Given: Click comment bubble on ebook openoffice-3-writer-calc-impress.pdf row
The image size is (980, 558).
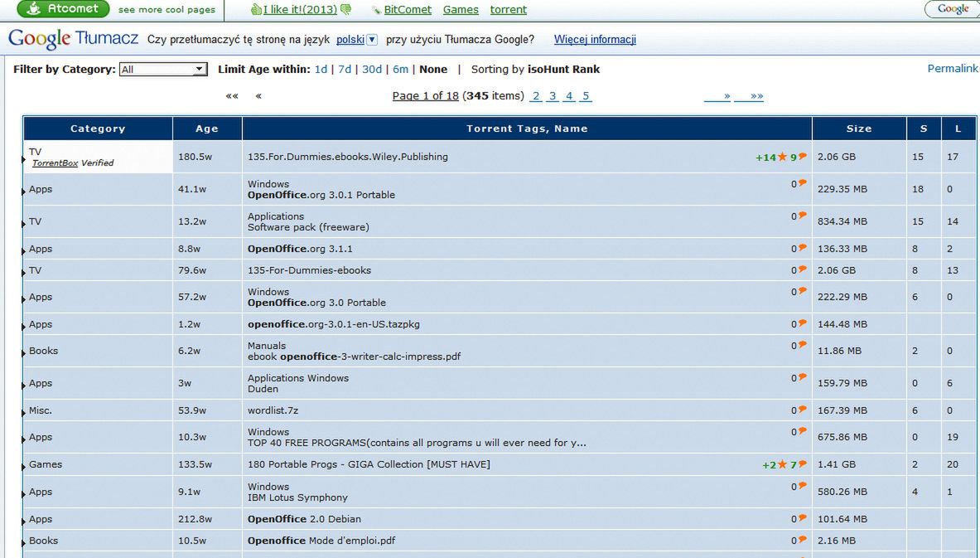Looking at the screenshot, I should 803,345.
